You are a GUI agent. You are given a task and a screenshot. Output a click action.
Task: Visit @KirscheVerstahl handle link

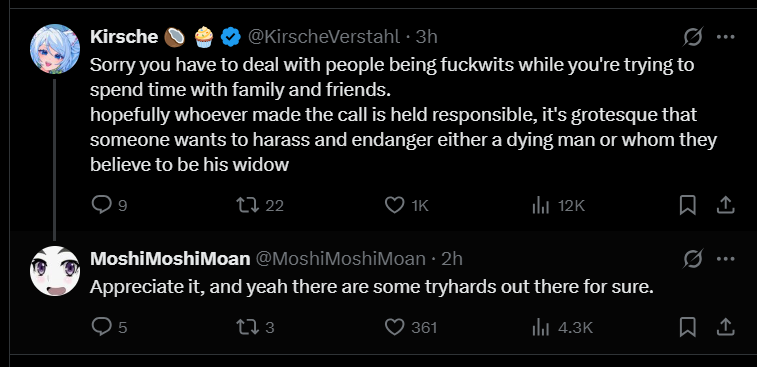(x=323, y=37)
